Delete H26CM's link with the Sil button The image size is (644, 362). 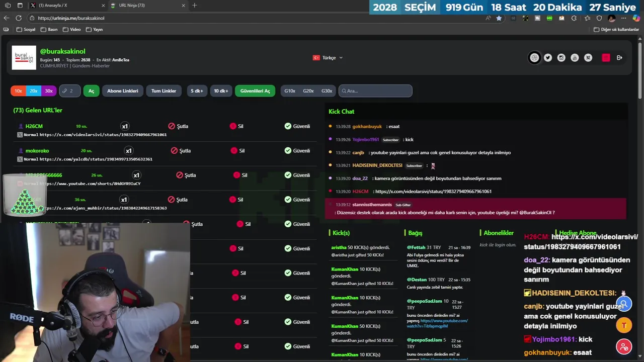pyautogui.click(x=236, y=126)
